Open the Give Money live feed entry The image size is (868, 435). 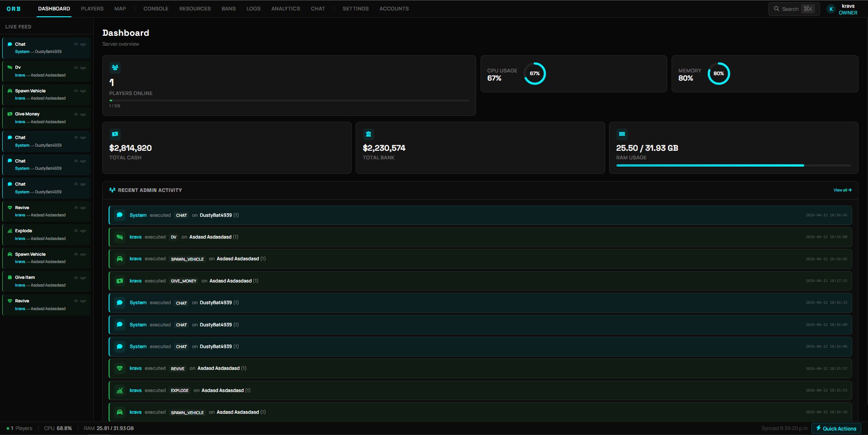click(47, 118)
